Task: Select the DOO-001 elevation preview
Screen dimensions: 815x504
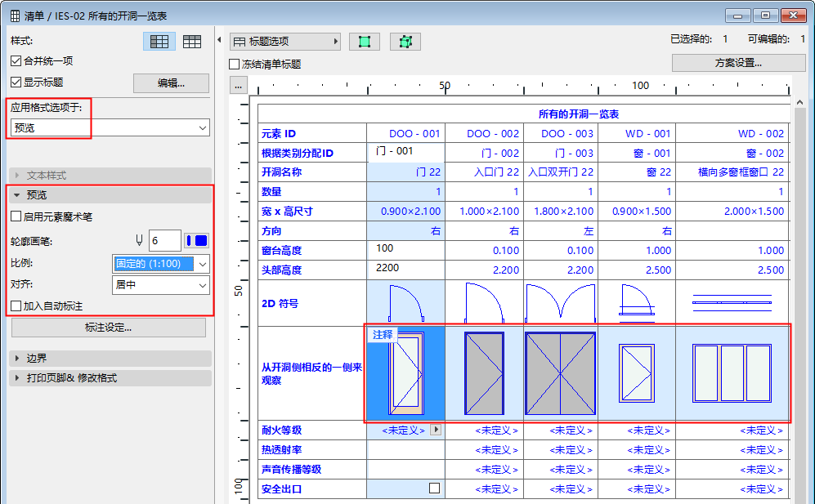Action: click(406, 373)
